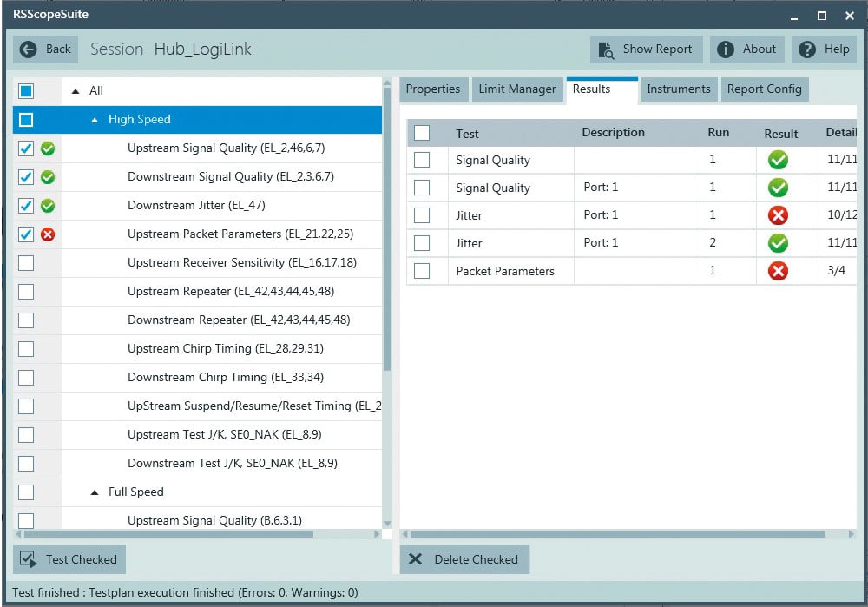Image resolution: width=868 pixels, height=607 pixels.
Task: Check Upstream Repeater test checkbox
Action: 26,292
